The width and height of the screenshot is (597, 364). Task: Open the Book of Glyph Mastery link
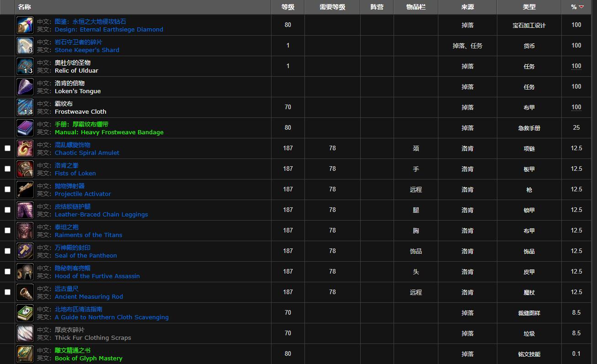coord(89,358)
